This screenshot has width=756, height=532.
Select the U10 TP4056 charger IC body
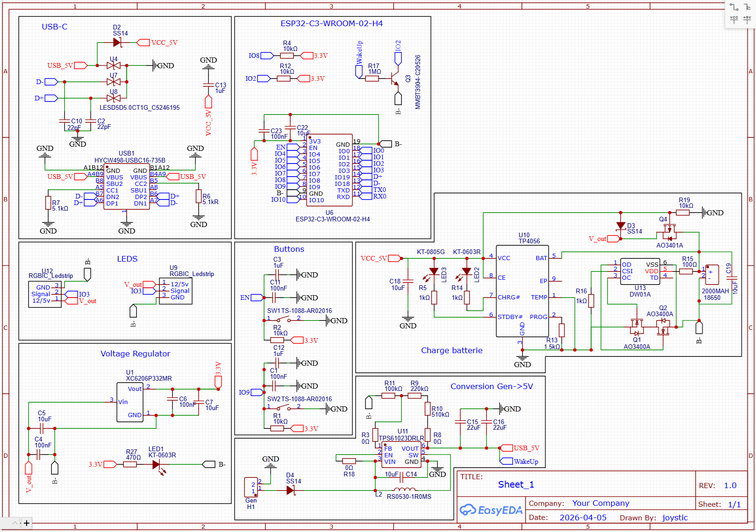click(522, 291)
